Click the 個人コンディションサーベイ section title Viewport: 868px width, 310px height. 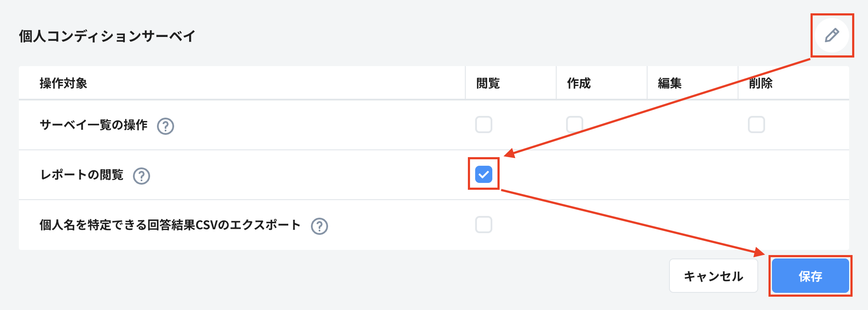pyautogui.click(x=107, y=36)
